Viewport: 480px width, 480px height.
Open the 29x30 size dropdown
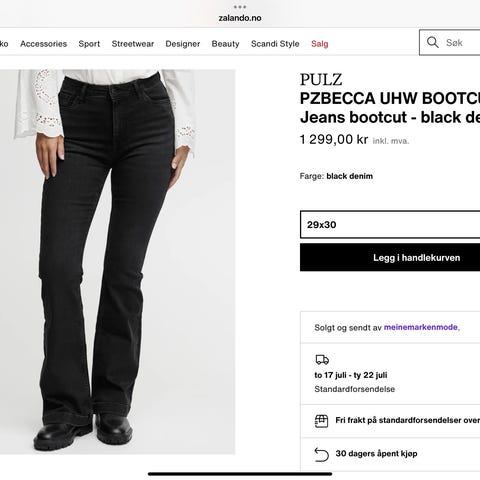[x=390, y=225]
